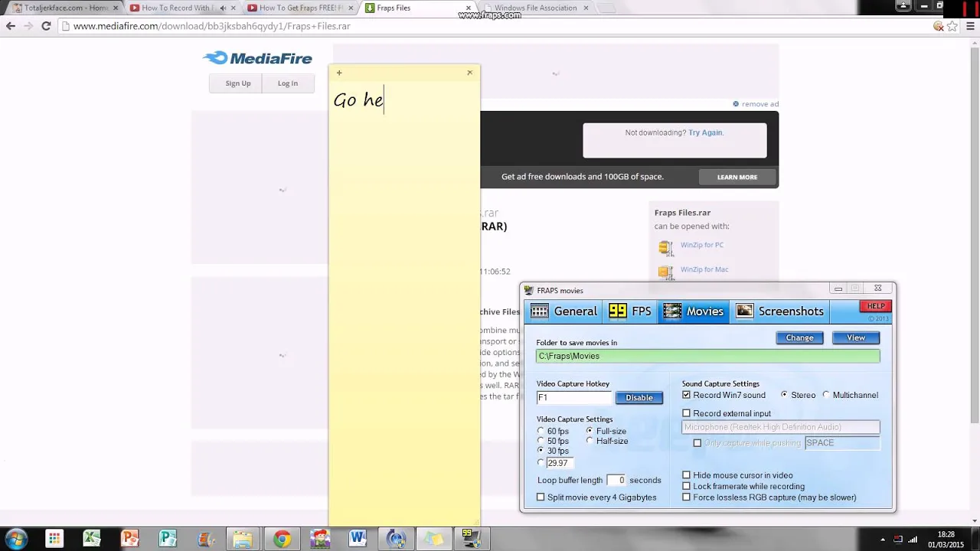Screen dimensions: 980x551
Task: Open the Chrome menu icon
Action: [970, 26]
